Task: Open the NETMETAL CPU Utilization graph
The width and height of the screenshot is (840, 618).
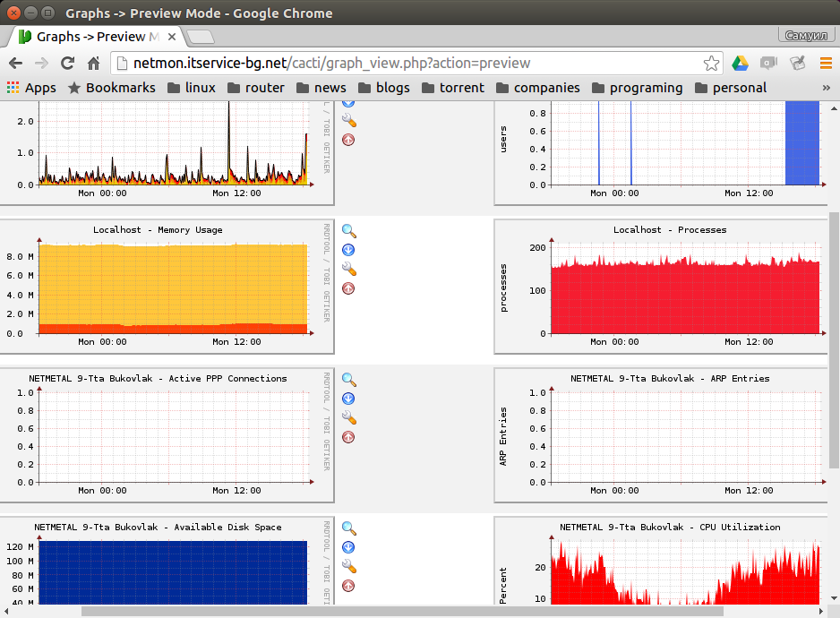Action: [x=661, y=561]
